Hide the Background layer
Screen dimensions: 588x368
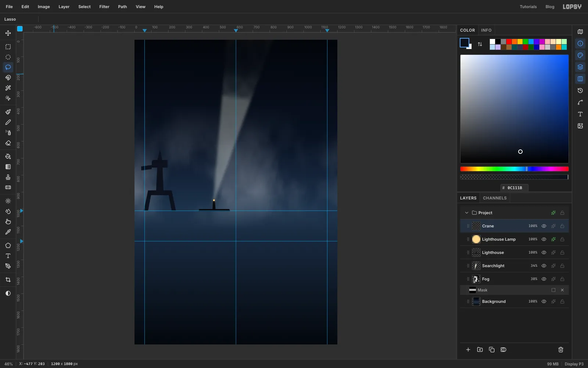click(544, 301)
